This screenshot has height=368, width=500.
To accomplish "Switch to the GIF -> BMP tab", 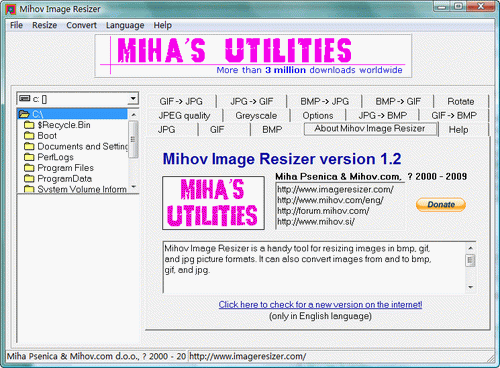I will coord(454,115).
